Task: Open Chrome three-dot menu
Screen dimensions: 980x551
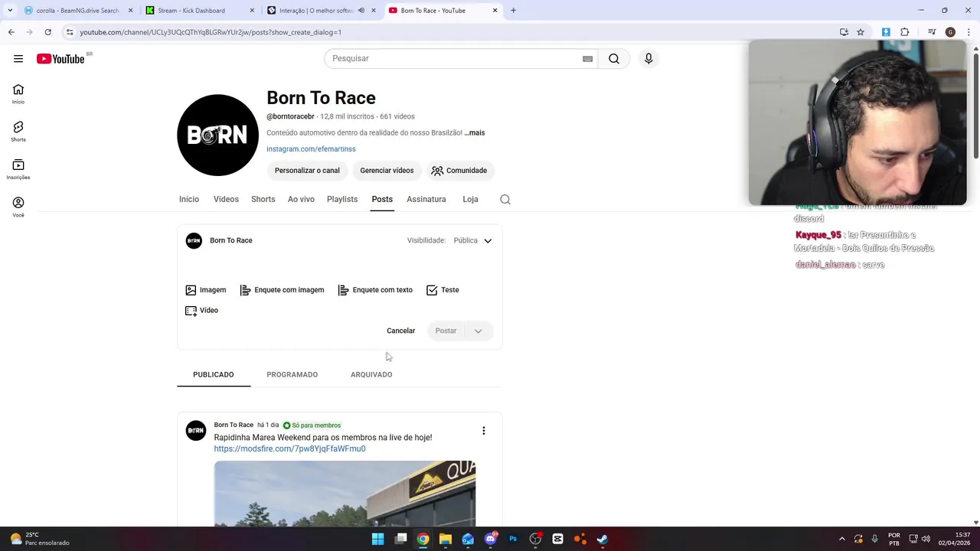Action: 969,32
